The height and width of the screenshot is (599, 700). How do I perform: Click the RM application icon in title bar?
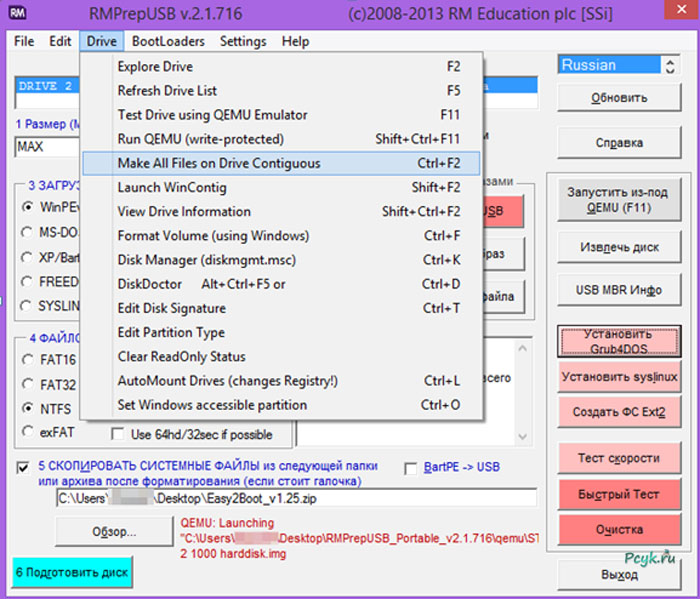click(18, 12)
